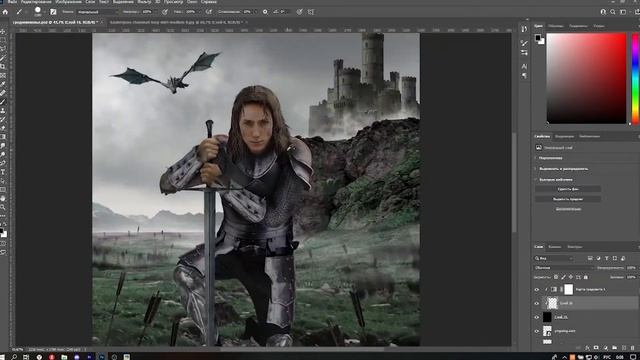Open the Изображение menu

pyautogui.click(x=69, y=2)
